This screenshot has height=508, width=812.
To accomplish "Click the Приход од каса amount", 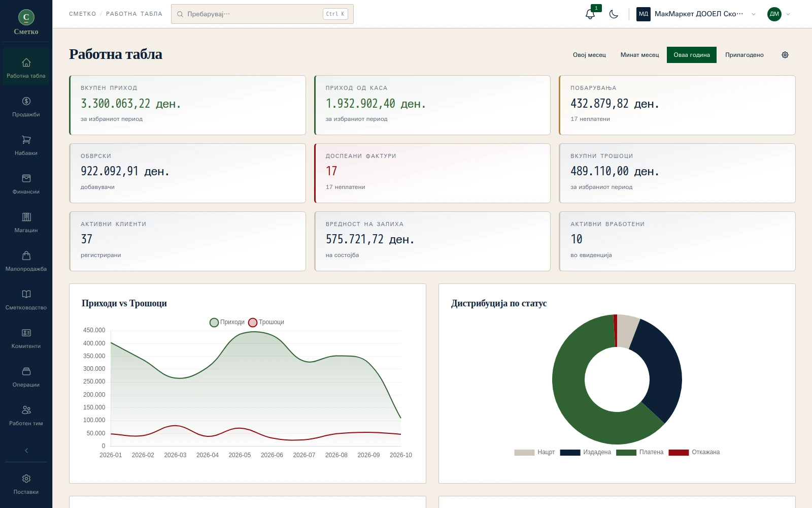I will [x=376, y=104].
